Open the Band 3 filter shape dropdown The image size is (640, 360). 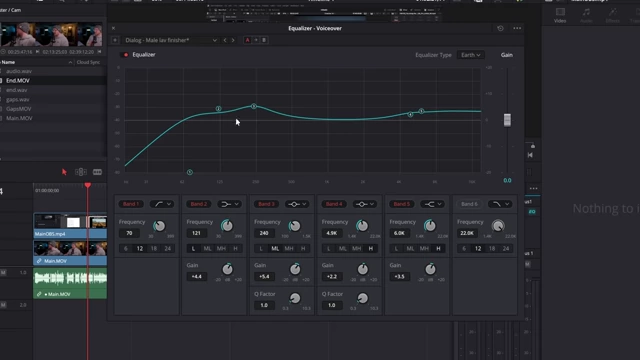click(x=298, y=204)
